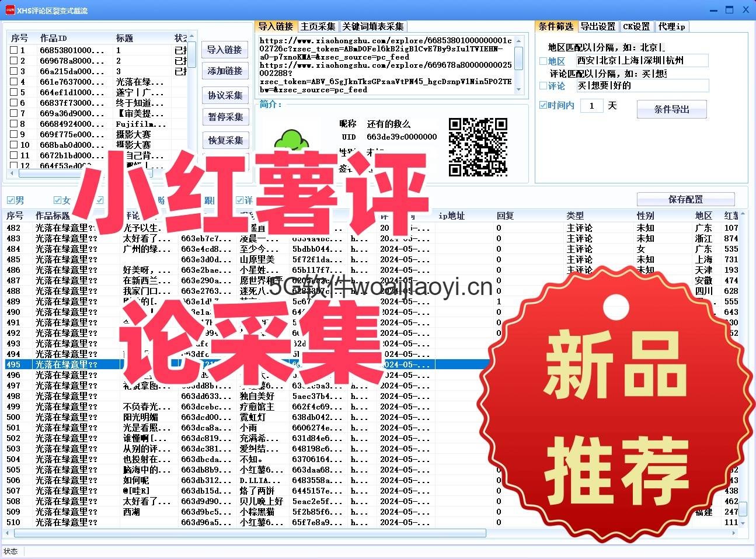Tick the checkbox for work row 4
Image resolution: width=756 pixels, height=559 pixels.
(14, 82)
